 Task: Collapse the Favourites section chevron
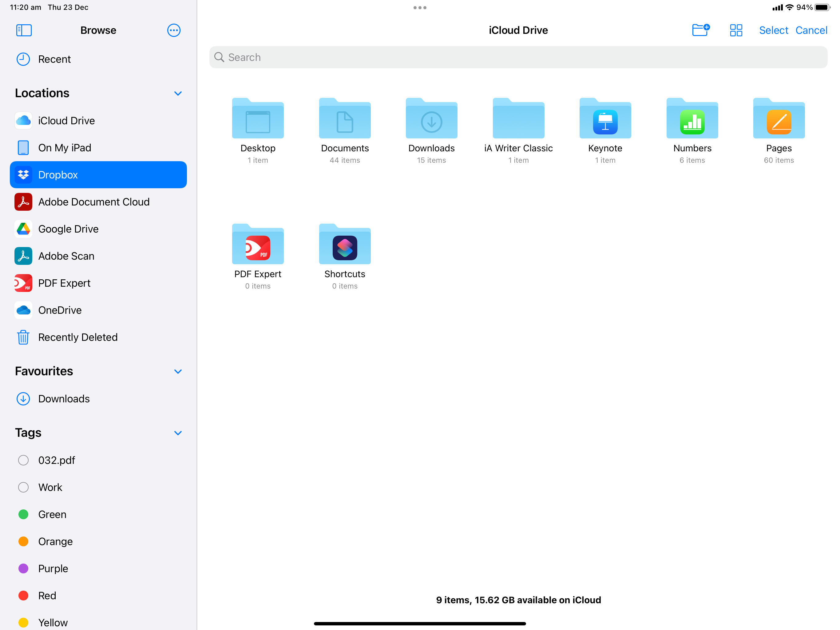[x=178, y=371]
